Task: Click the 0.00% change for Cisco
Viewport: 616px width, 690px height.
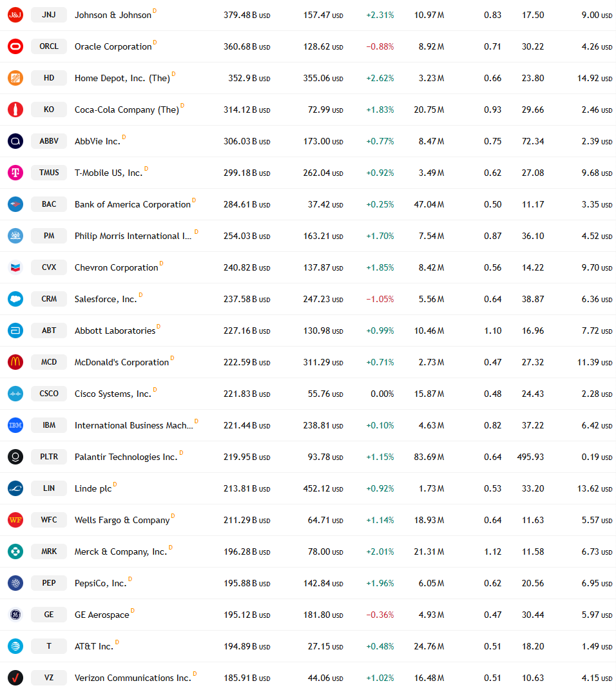Action: (x=382, y=394)
